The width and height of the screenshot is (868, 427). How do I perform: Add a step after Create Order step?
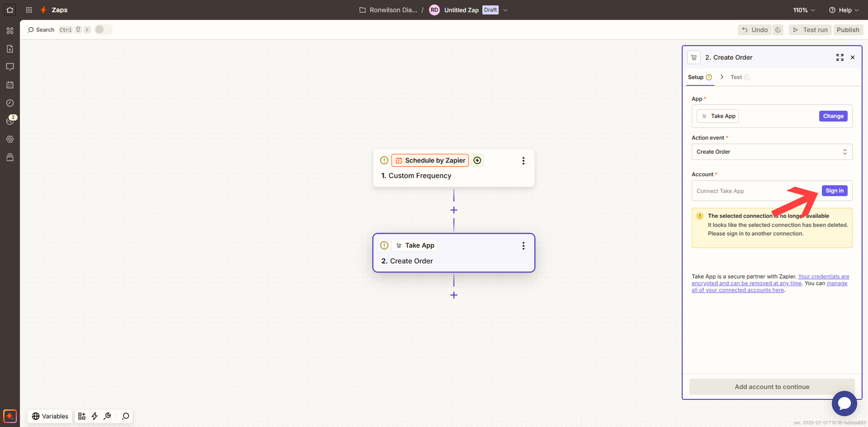coord(454,295)
